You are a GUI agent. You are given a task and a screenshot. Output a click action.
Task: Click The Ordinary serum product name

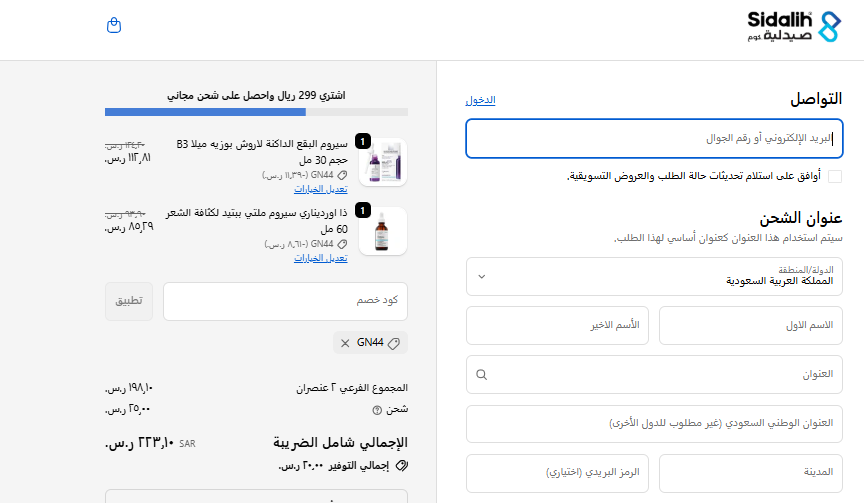pos(256,221)
